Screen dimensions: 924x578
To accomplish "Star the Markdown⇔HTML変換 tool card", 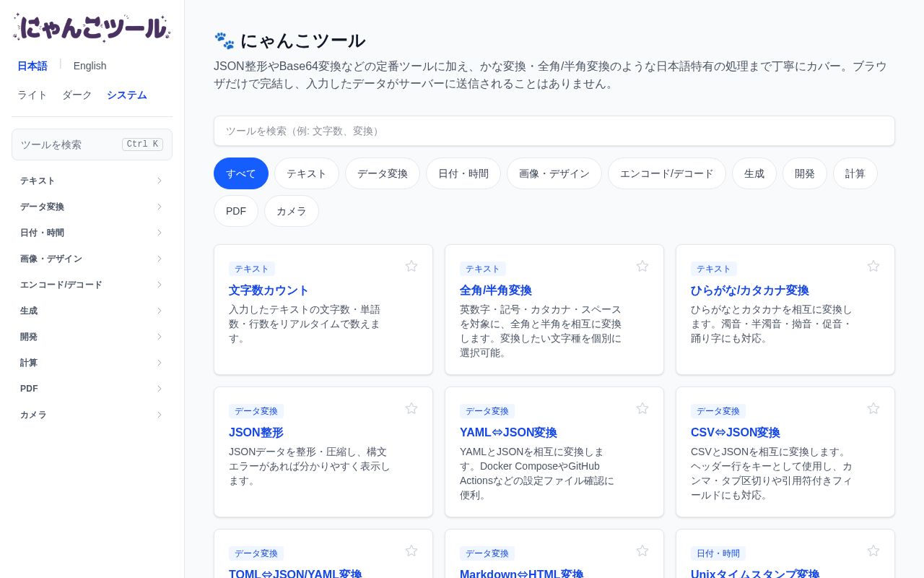I will [x=642, y=551].
